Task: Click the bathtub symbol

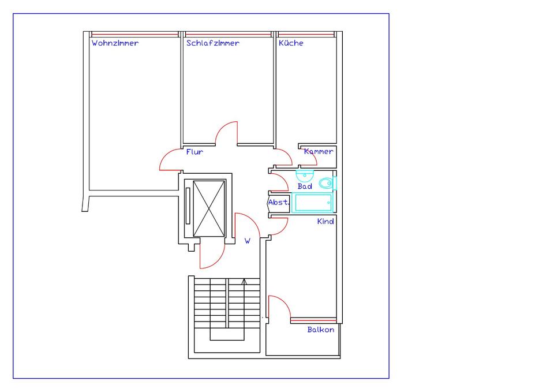Action: coord(313,203)
